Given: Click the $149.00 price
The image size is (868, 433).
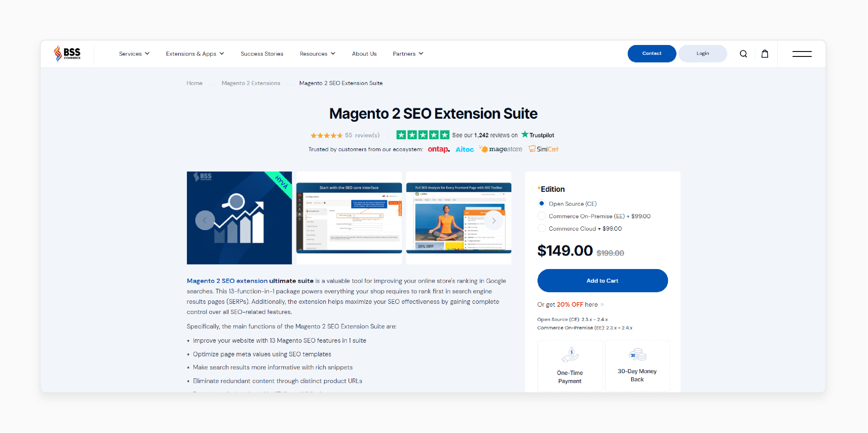Looking at the screenshot, I should [x=565, y=250].
